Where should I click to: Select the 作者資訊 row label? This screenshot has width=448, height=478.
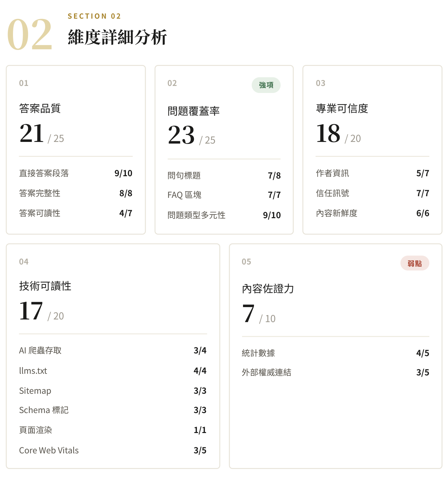[x=332, y=173]
